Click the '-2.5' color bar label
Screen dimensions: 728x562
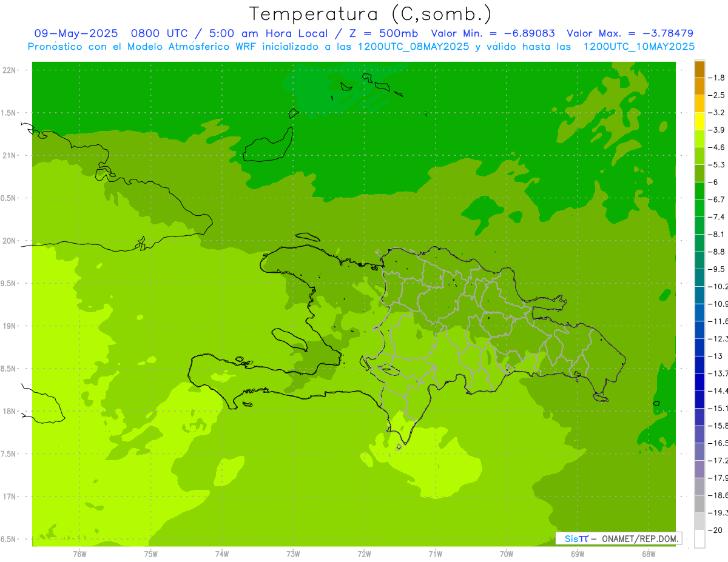pos(717,95)
